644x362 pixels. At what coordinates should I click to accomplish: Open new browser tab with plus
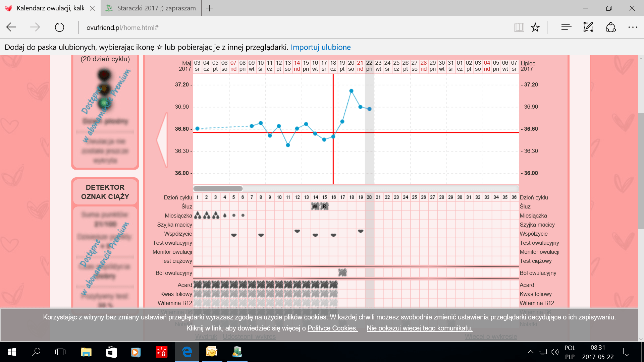click(x=209, y=8)
